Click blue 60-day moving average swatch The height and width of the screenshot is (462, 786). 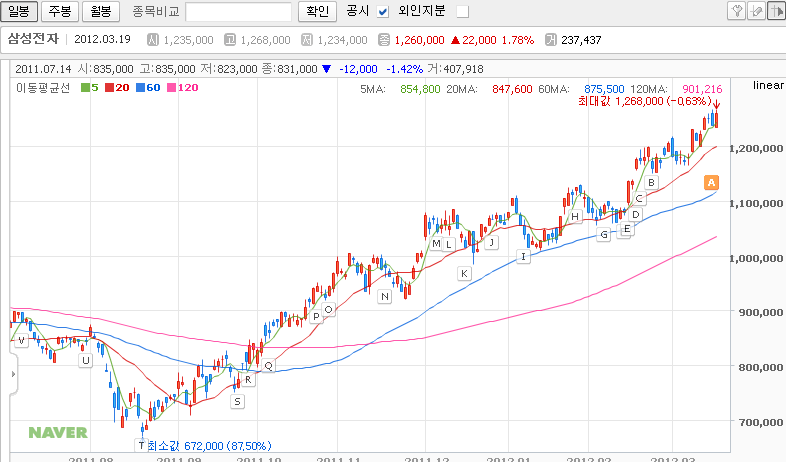pyautogui.click(x=140, y=88)
